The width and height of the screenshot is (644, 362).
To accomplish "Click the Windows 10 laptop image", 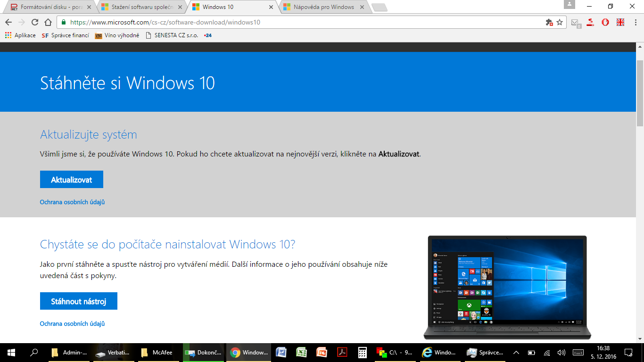I will (x=507, y=288).
